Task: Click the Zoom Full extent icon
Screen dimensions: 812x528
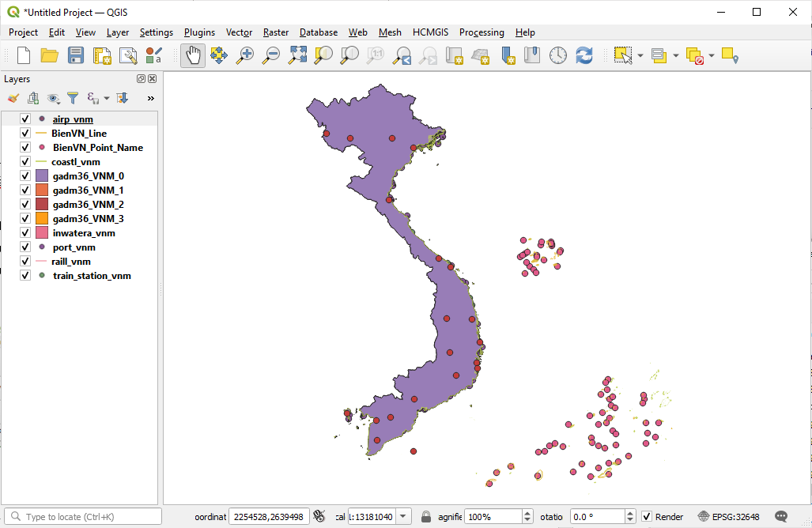Action: tap(298, 55)
